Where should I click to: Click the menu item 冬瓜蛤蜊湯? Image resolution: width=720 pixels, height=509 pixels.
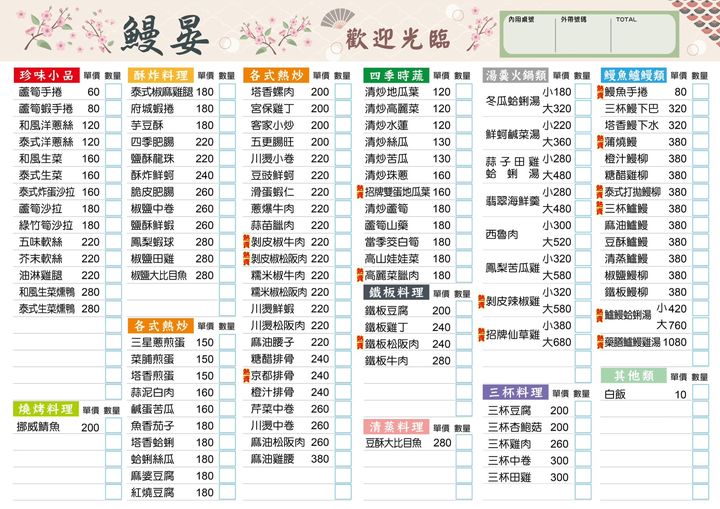[513, 100]
